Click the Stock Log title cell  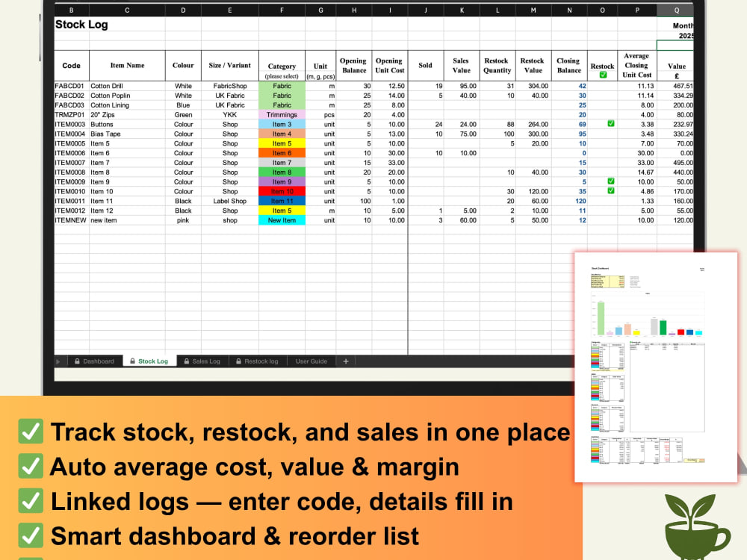click(81, 25)
